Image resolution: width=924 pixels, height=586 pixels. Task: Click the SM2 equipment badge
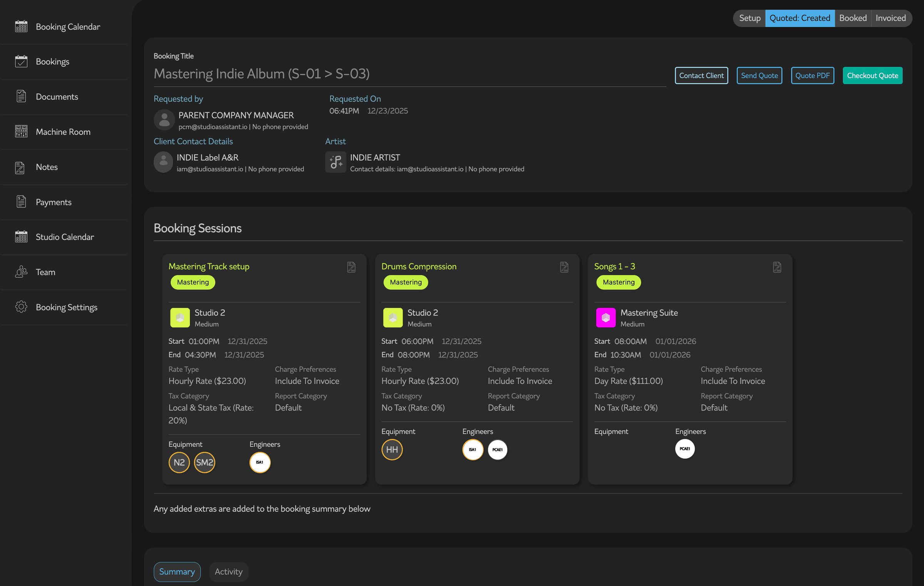[204, 462]
